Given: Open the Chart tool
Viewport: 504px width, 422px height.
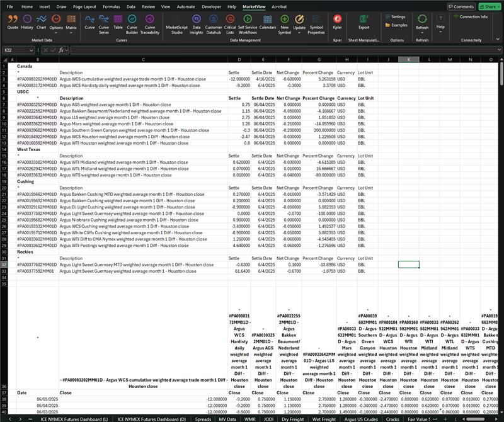Looking at the screenshot, I should 41,22.
